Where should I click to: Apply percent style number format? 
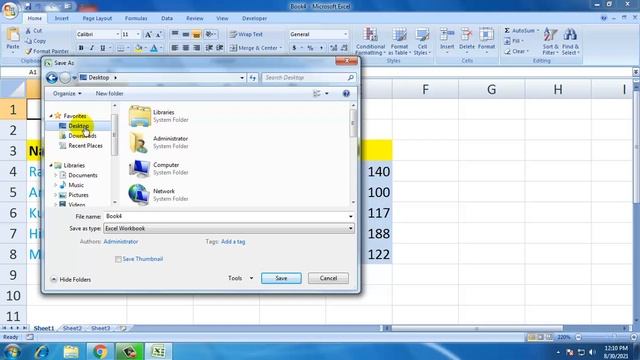tap(310, 48)
